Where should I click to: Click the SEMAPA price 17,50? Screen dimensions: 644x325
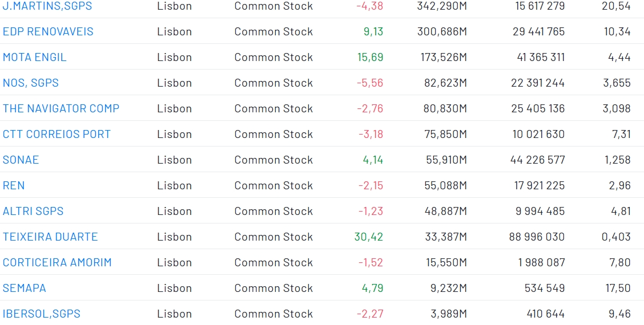(618, 289)
